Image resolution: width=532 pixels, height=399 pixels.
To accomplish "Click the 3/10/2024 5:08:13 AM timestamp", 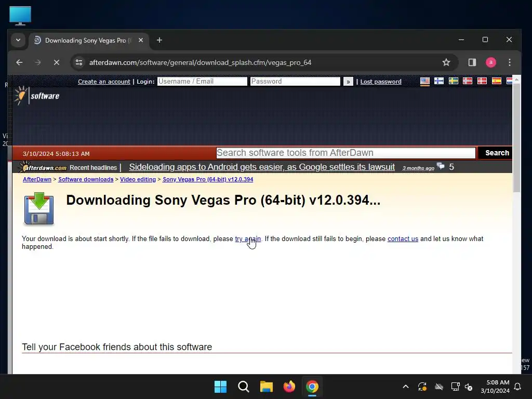I will coord(56,154).
